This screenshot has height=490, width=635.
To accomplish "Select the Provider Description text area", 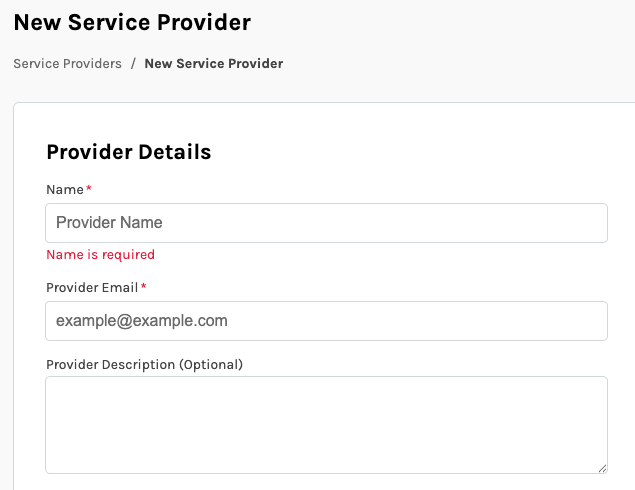I will click(x=326, y=424).
